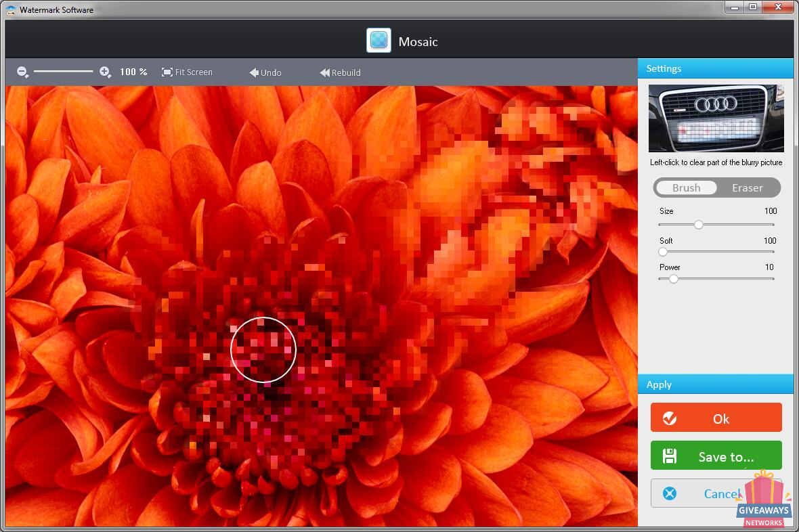Click the checkmark icon on Ok button
Viewport: 799px width, 532px height.
[x=670, y=418]
